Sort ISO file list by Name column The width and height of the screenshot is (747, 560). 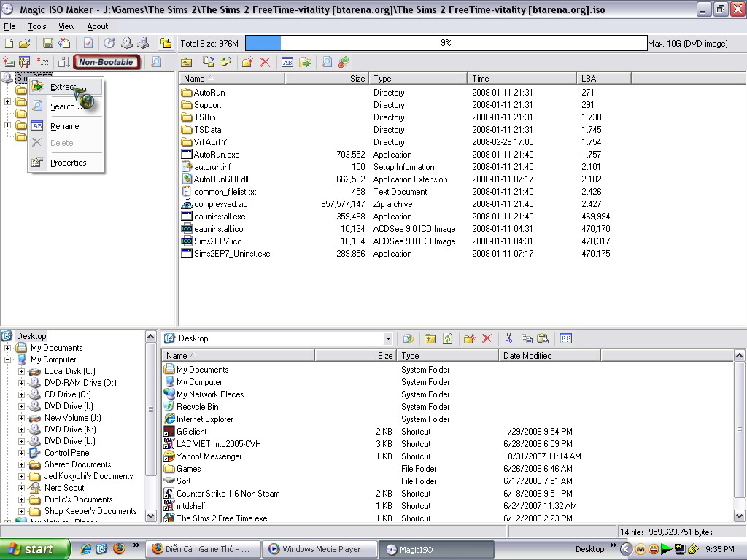pos(232,79)
